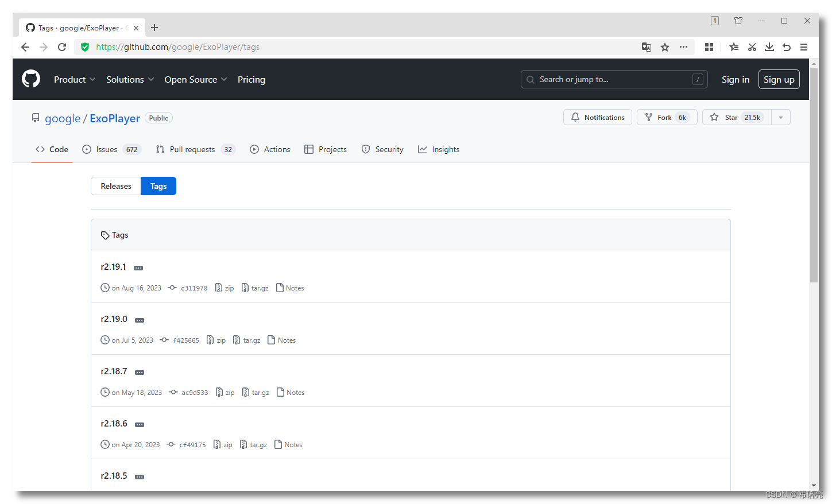The height and width of the screenshot is (504, 832).
Task: Click the Sign up button
Action: point(779,79)
